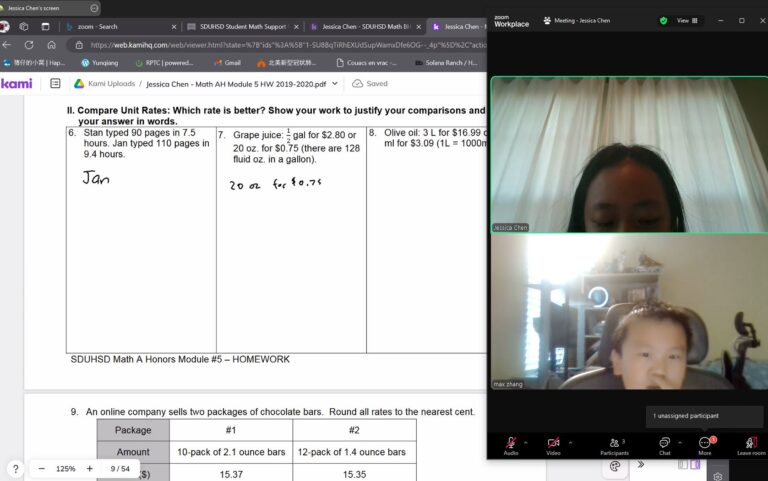This screenshot has height=481, width=768.
Task: Click Leave room in Zoom
Action: (751, 446)
